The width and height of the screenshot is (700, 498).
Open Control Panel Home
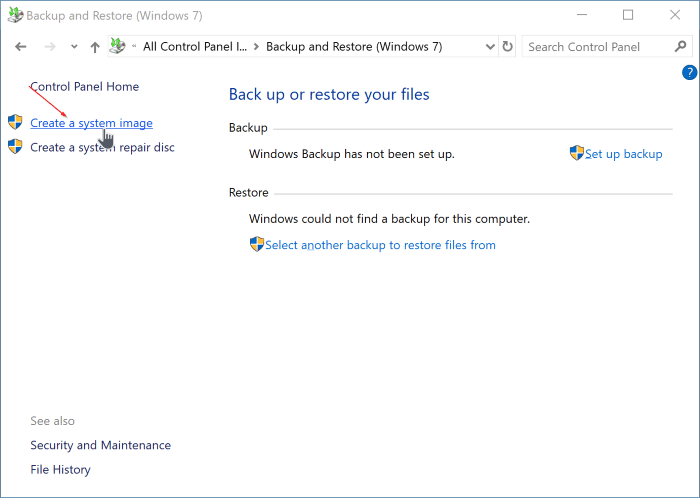pyautogui.click(x=84, y=86)
